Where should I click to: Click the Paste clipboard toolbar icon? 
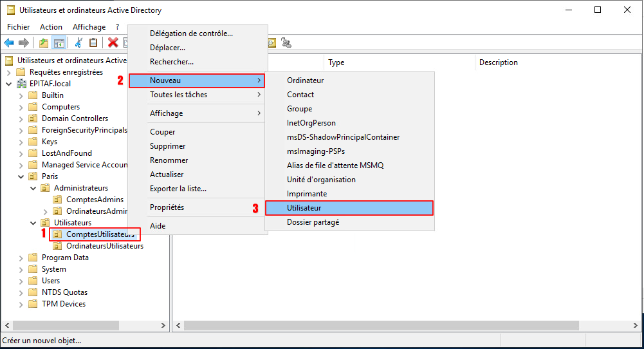click(x=93, y=43)
